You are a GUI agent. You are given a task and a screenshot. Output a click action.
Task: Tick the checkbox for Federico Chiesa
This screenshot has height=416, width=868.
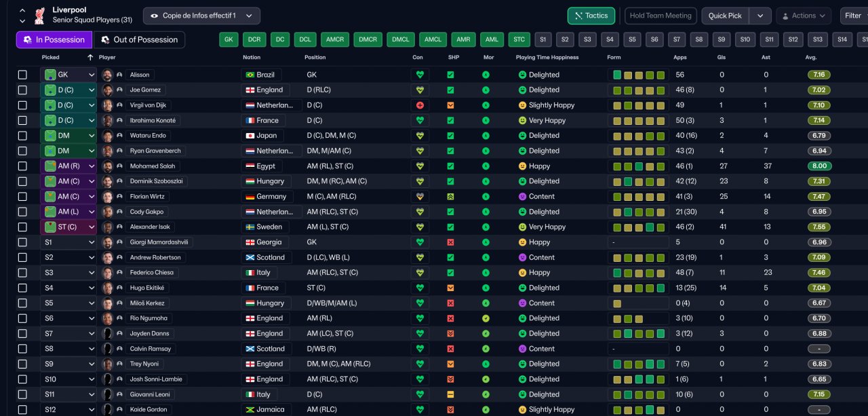pos(22,273)
